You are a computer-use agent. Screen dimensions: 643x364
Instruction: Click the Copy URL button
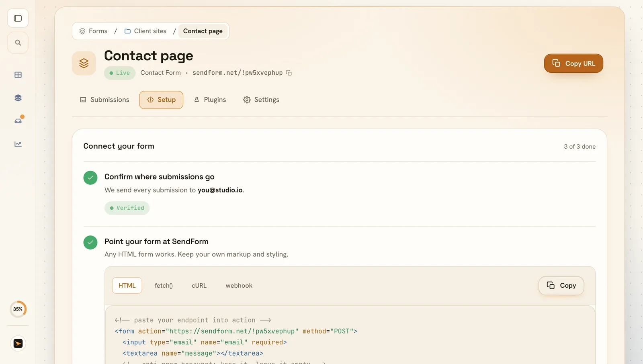tap(573, 63)
